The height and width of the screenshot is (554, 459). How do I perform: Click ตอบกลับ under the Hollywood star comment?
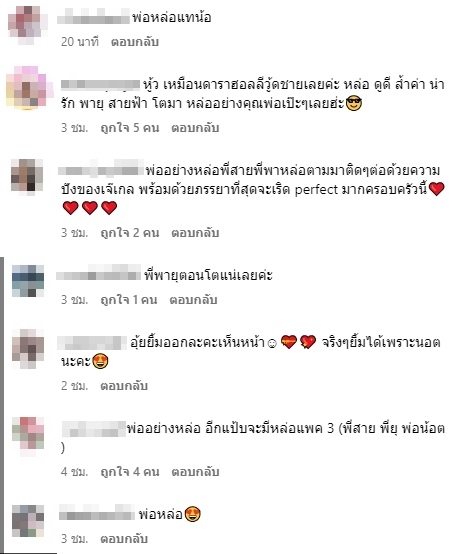pyautogui.click(x=195, y=128)
